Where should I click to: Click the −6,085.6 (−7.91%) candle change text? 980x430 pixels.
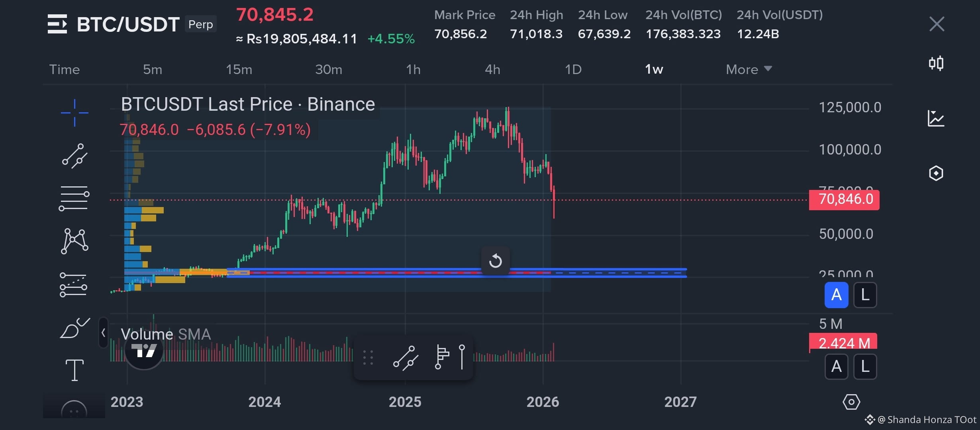pos(249,130)
